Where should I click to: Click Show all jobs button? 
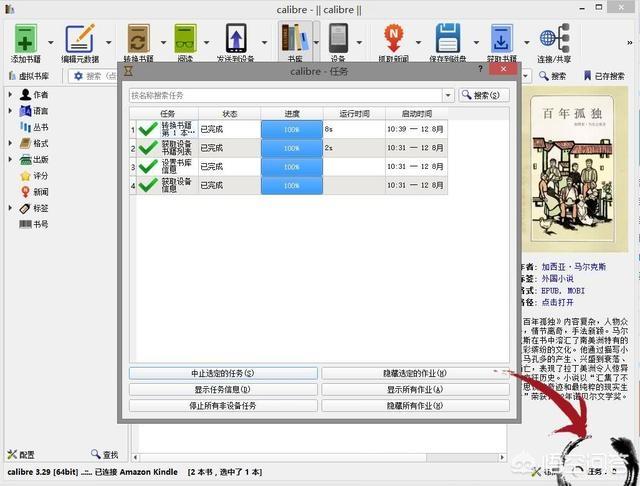(x=415, y=390)
